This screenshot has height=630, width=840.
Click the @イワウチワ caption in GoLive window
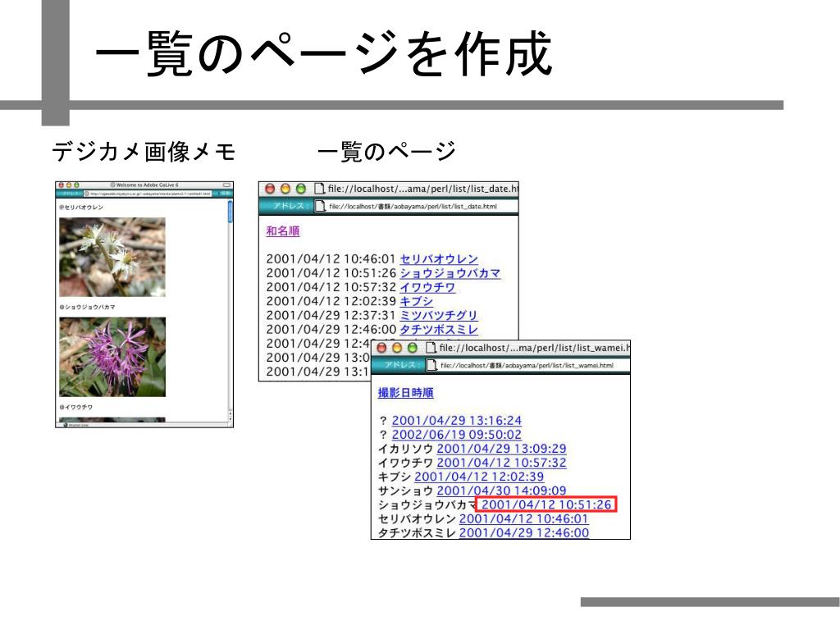point(76,407)
